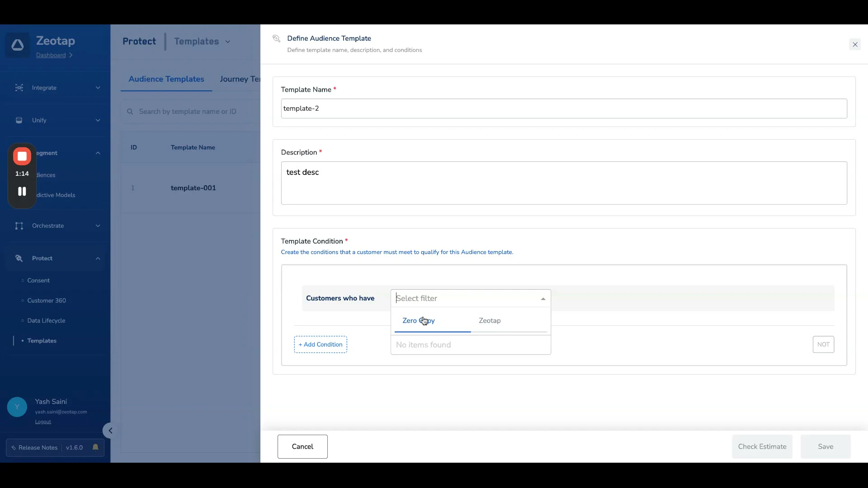
Task: Collapse the Protect menu section
Action: (x=98, y=258)
